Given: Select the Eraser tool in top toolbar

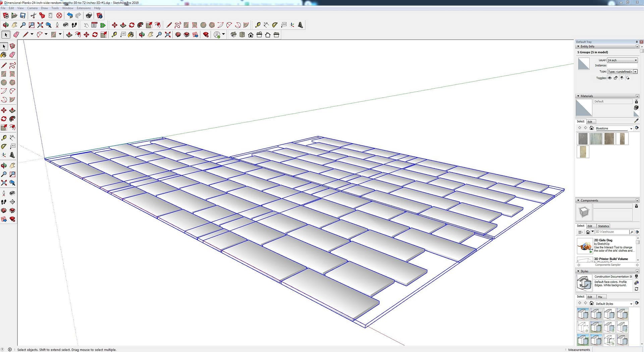Looking at the screenshot, I should tap(16, 35).
